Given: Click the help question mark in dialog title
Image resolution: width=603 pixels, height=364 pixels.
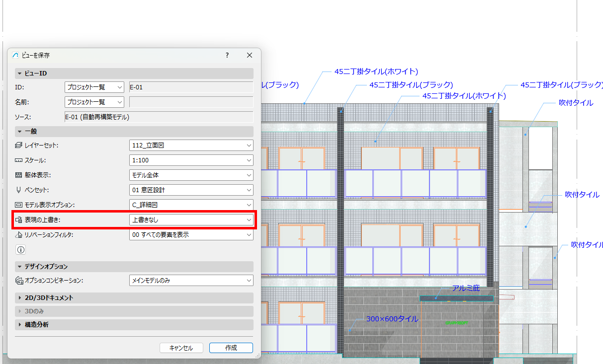Looking at the screenshot, I should pos(227,55).
